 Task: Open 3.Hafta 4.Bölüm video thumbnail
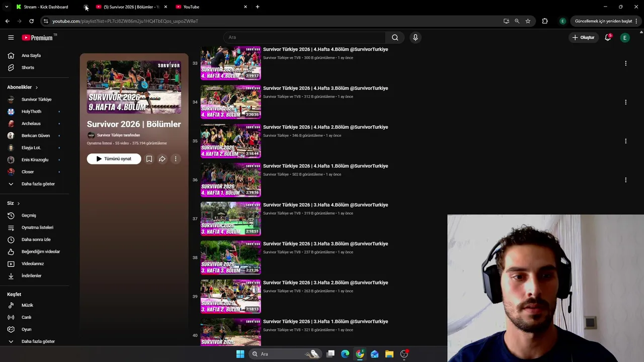(x=230, y=219)
